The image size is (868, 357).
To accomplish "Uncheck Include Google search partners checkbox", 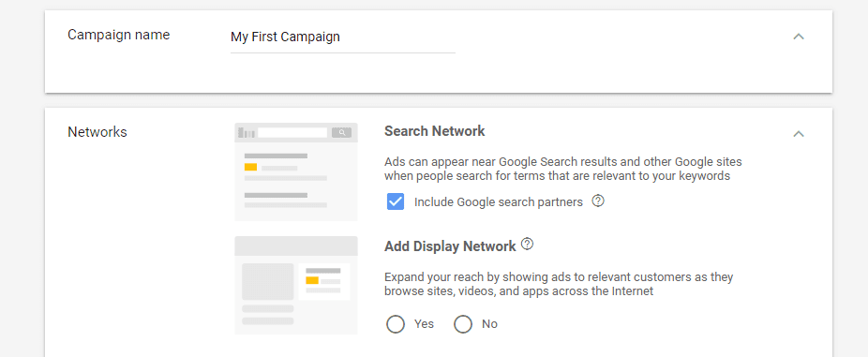I will point(396,202).
